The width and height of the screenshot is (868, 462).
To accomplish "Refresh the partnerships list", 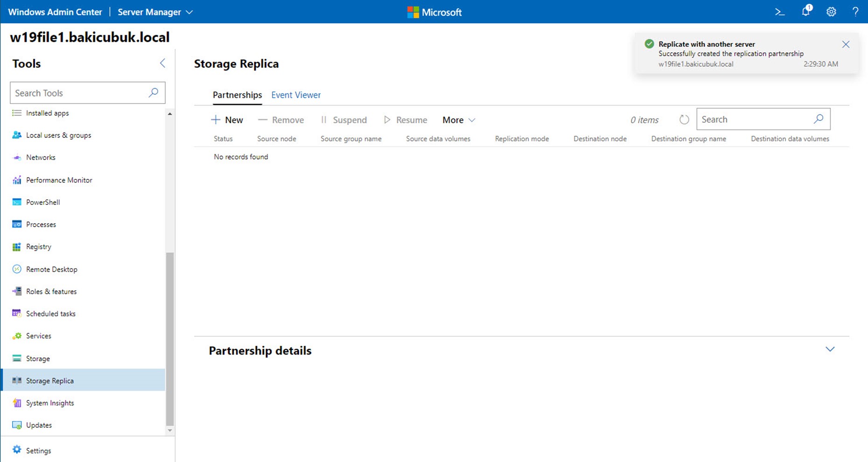I will tap(684, 119).
